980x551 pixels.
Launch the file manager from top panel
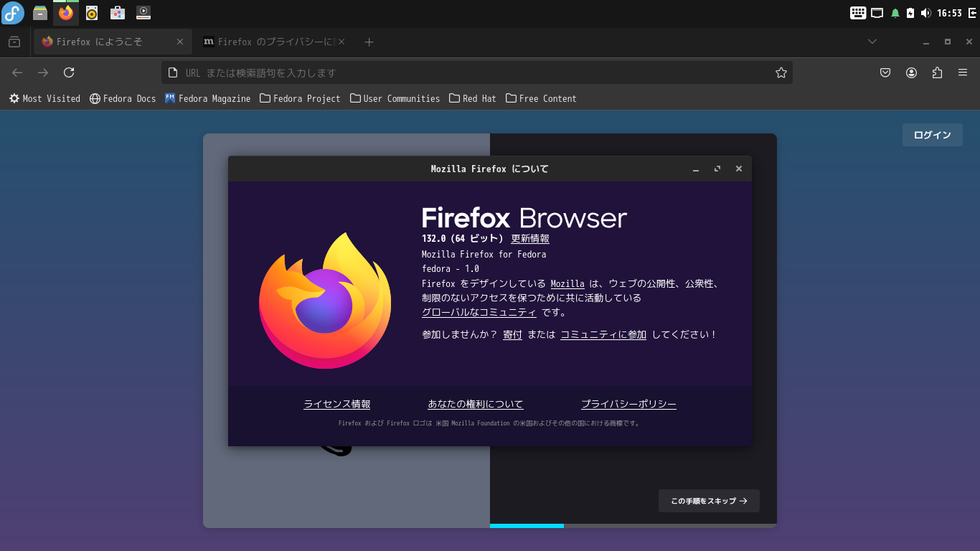tap(40, 13)
